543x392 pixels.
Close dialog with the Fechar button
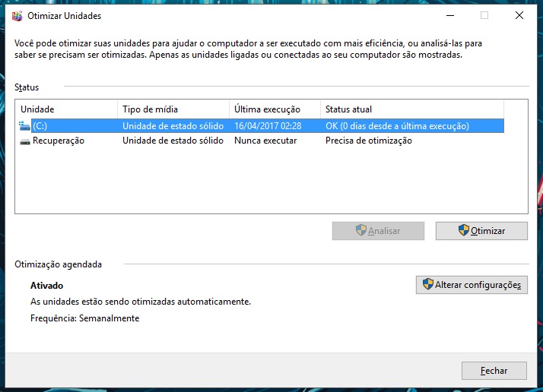(x=494, y=371)
